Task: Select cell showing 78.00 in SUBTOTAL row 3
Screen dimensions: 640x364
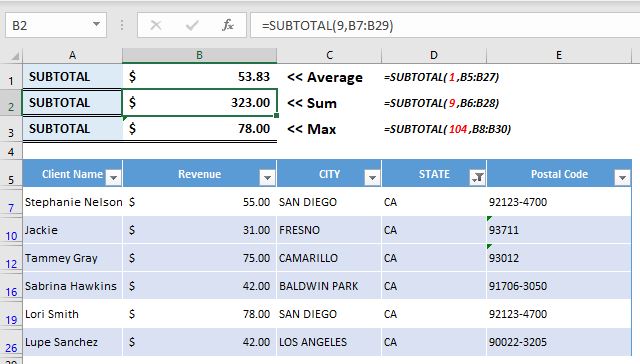Action: click(x=200, y=129)
